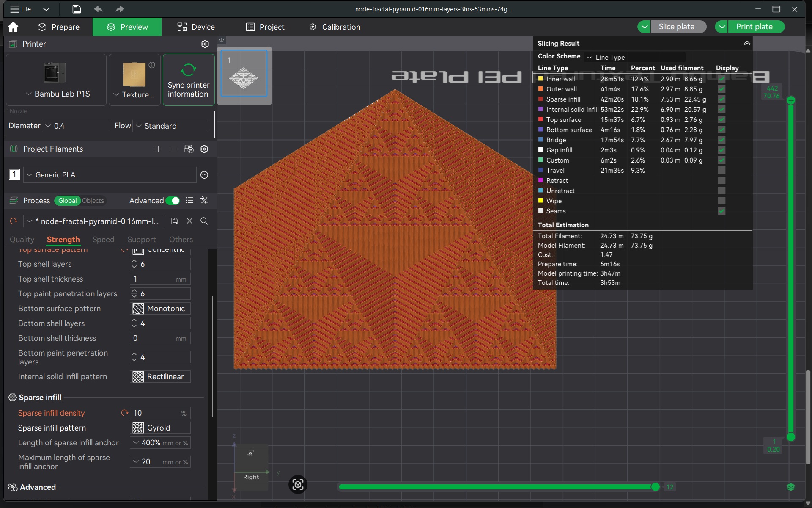Viewport: 812px width, 508px height.
Task: Search process presets with the magnifier icon
Action: point(205,221)
